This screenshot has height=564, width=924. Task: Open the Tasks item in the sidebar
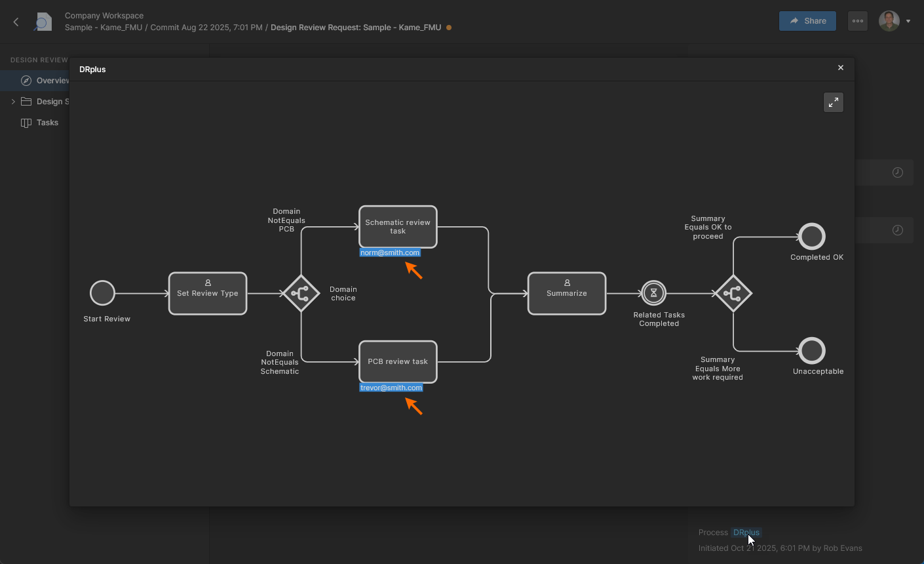tap(47, 123)
